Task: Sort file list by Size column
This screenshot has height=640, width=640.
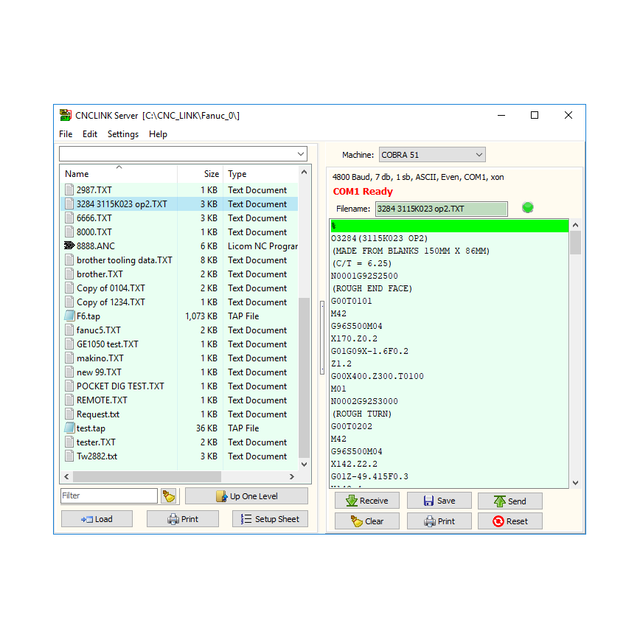Action: point(200,173)
